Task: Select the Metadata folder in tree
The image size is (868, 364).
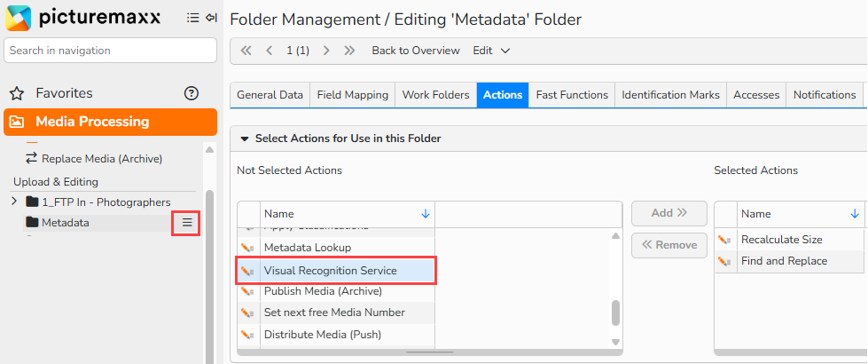Action: point(66,223)
